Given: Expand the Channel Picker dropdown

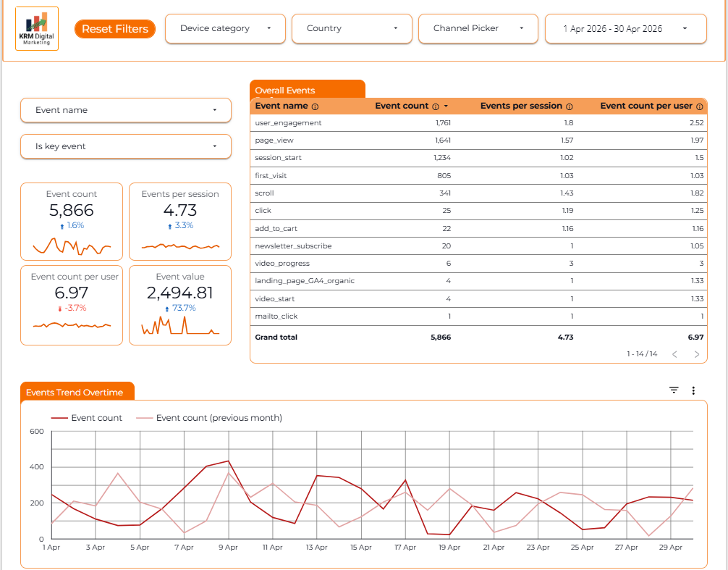Looking at the screenshot, I should 478,29.
